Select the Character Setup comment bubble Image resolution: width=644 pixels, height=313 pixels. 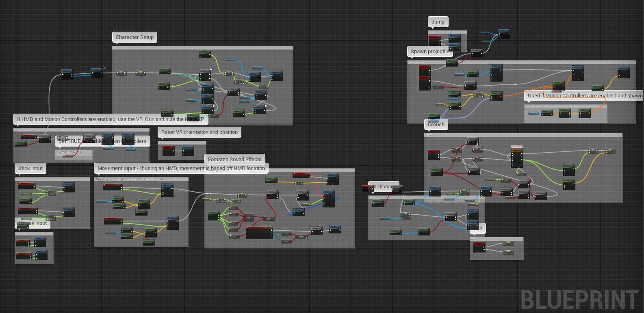click(134, 37)
